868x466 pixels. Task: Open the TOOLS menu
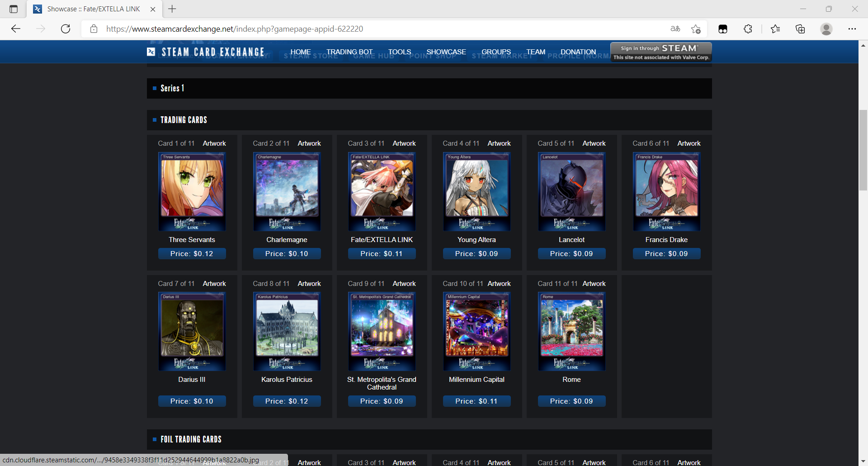coord(400,52)
